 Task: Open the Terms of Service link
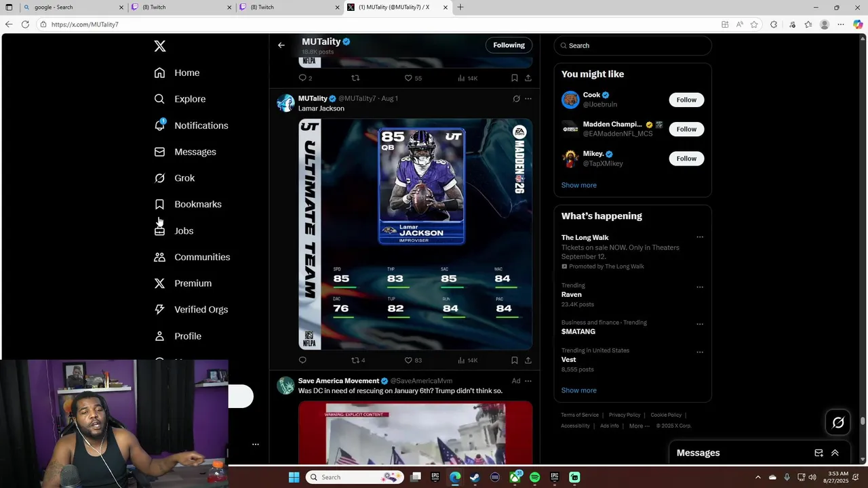coord(580,415)
